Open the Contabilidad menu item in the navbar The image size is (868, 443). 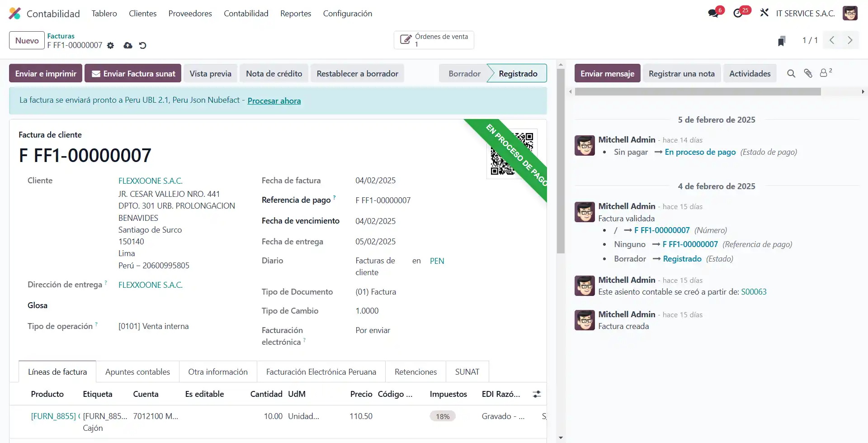click(x=246, y=14)
